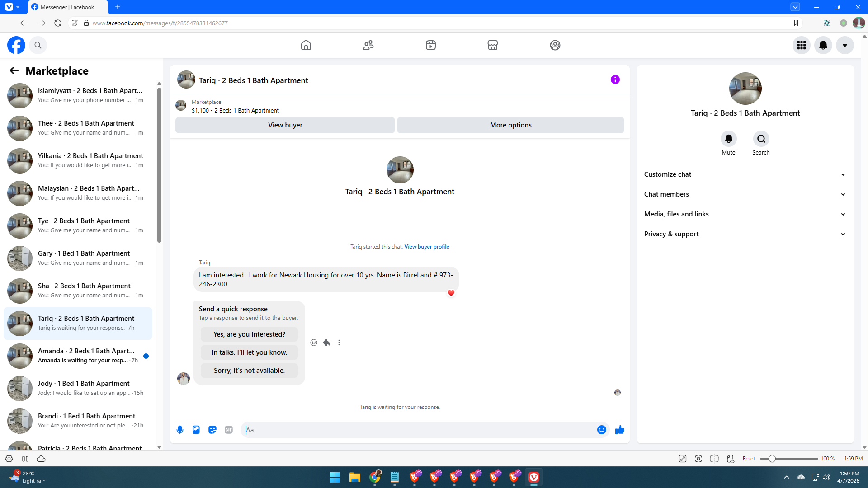Open the Marketplace storefront icon
Image resolution: width=868 pixels, height=488 pixels.
click(493, 45)
